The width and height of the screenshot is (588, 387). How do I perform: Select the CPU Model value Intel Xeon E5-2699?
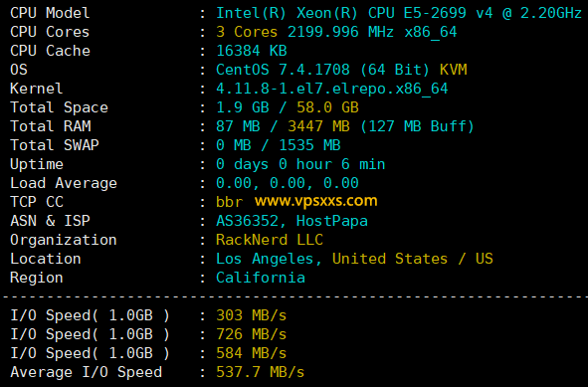pos(399,13)
